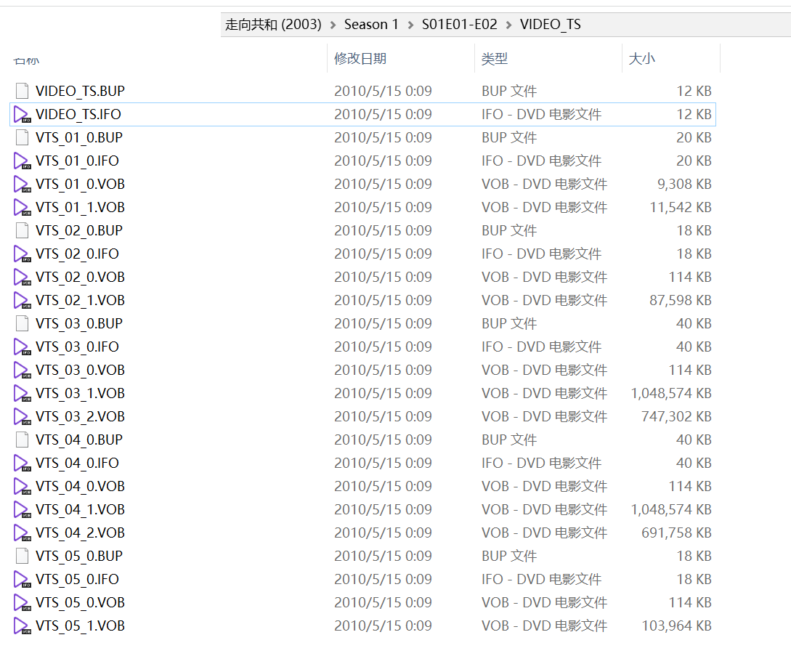Click the 11,542 KB size value
791x672 pixels.
681,207
